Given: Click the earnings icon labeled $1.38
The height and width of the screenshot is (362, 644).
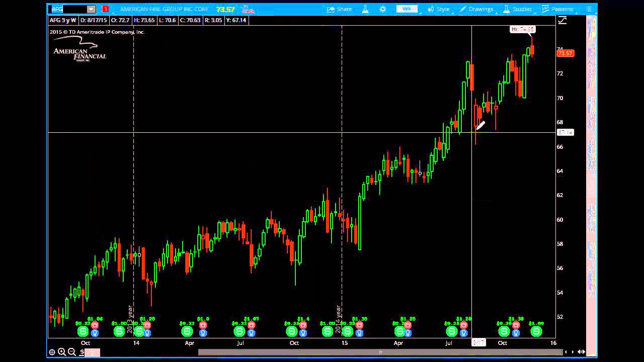Looking at the screenshot, I should point(516,325).
